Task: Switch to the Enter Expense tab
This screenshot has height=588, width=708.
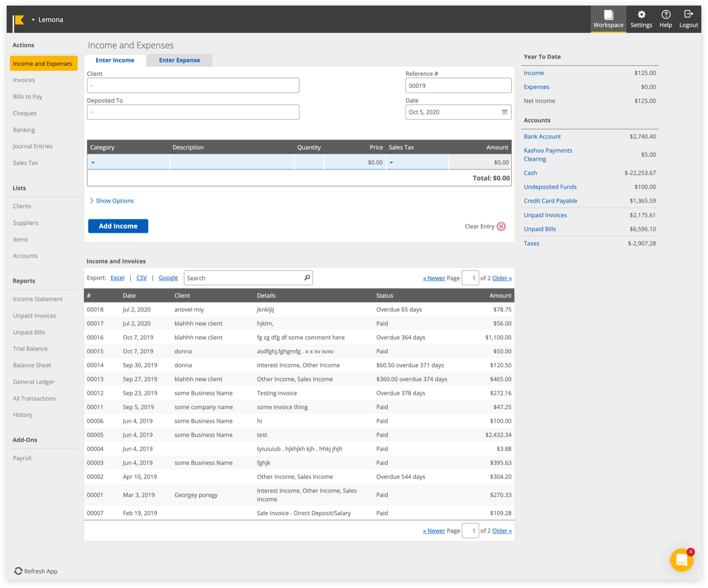Action: pyautogui.click(x=179, y=60)
